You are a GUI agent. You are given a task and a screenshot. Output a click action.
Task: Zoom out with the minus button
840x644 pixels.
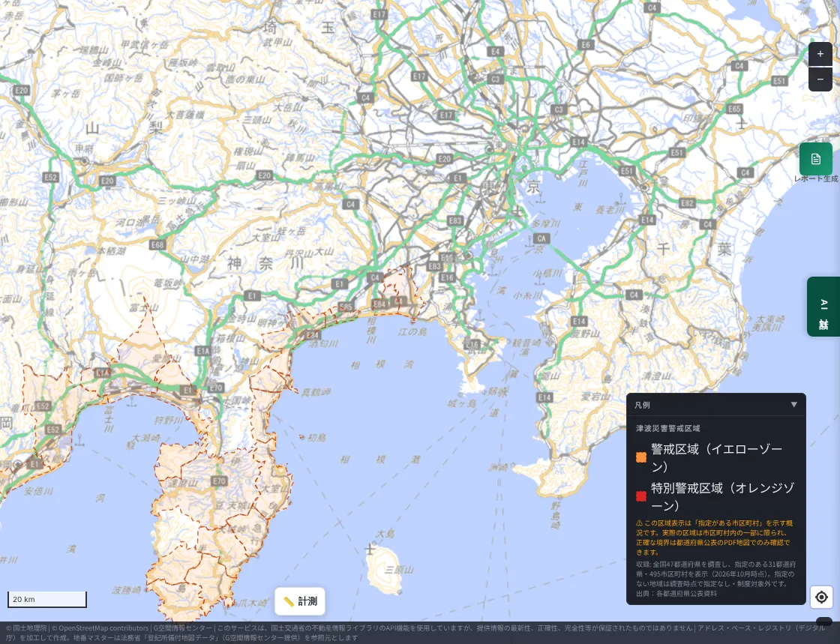(x=820, y=79)
